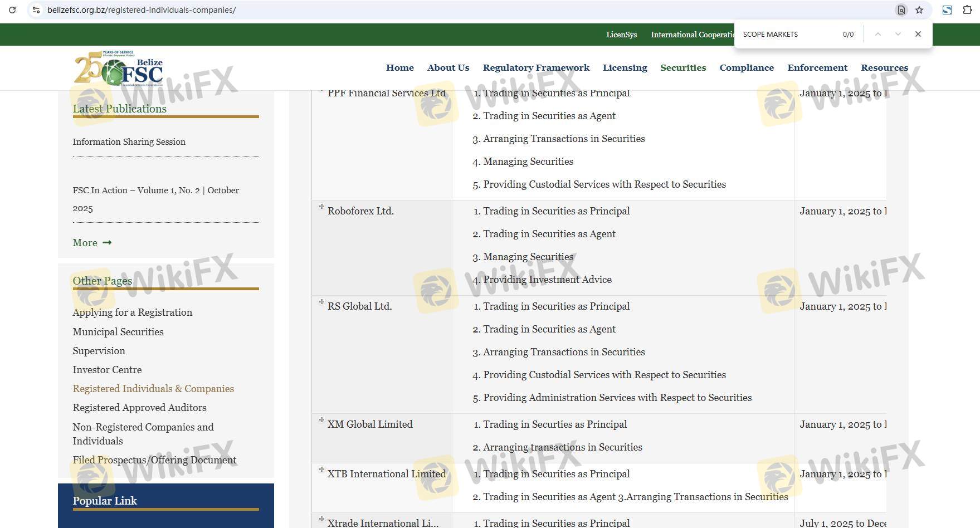This screenshot has width=980, height=528.
Task: Expand the Roboforex Ltd. row
Action: pyautogui.click(x=321, y=207)
